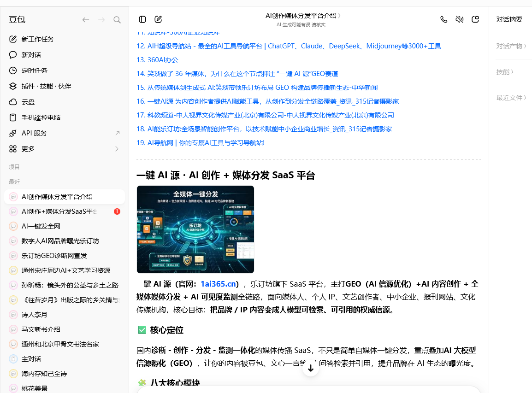Open 云盘 in the sidebar
The width and height of the screenshot is (532, 393).
tap(65, 102)
